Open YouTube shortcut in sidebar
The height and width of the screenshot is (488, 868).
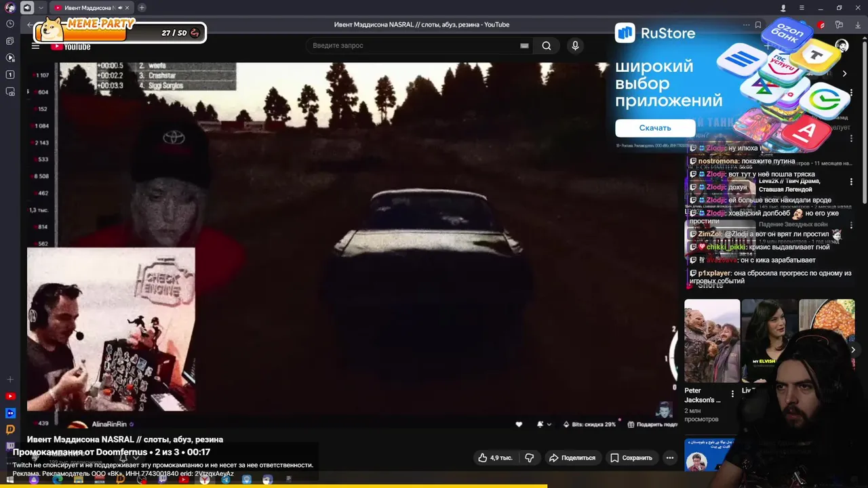click(x=10, y=396)
